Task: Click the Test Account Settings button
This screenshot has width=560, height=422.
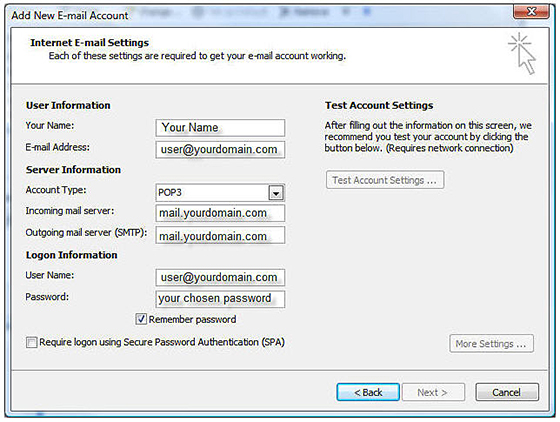Action: (385, 180)
